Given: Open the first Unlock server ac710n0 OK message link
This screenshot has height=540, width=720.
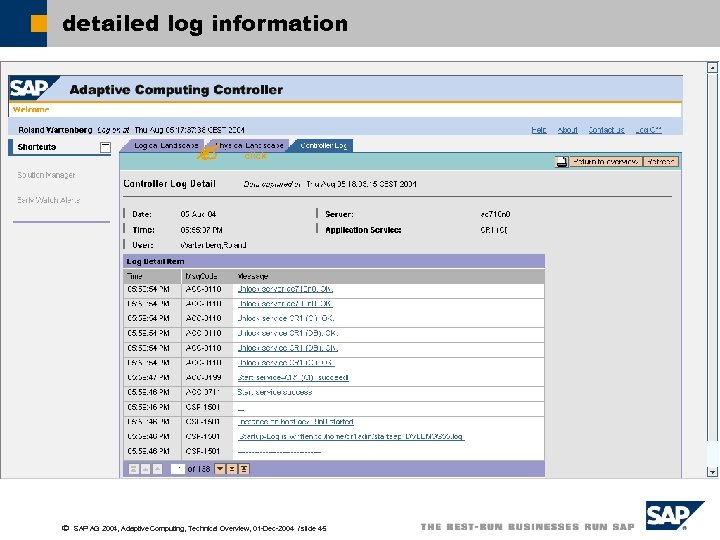Looking at the screenshot, I should tap(285, 289).
